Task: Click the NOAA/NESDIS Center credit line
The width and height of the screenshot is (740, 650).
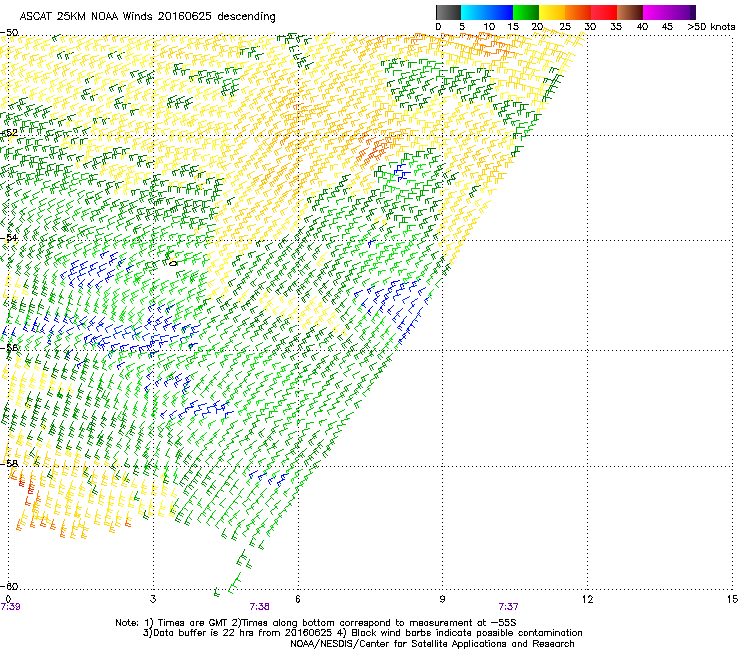Action: [432, 644]
